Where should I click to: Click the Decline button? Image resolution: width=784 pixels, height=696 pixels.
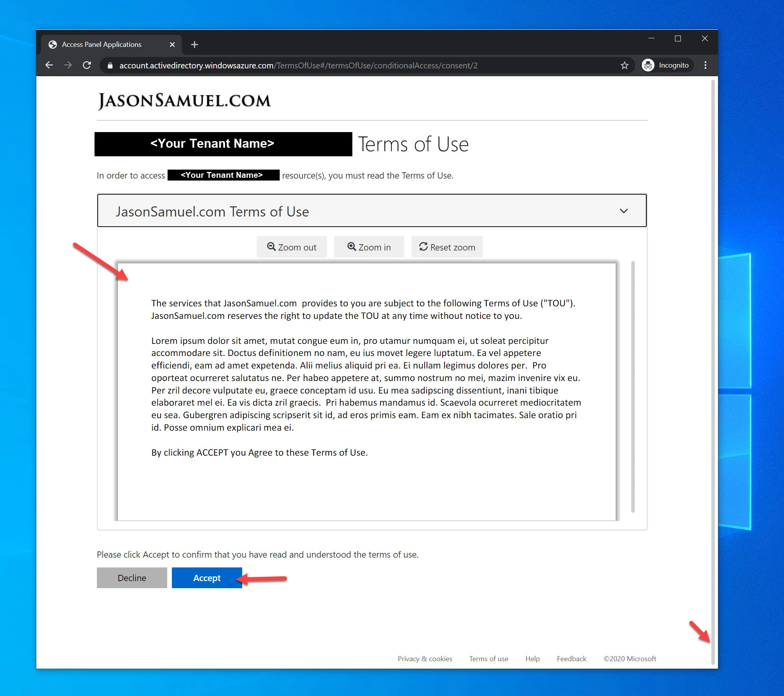tap(132, 578)
